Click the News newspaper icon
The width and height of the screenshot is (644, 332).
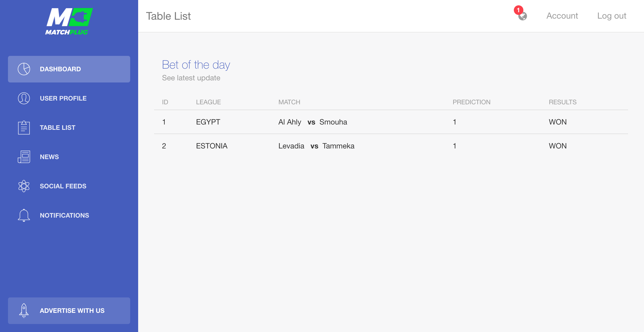click(24, 157)
